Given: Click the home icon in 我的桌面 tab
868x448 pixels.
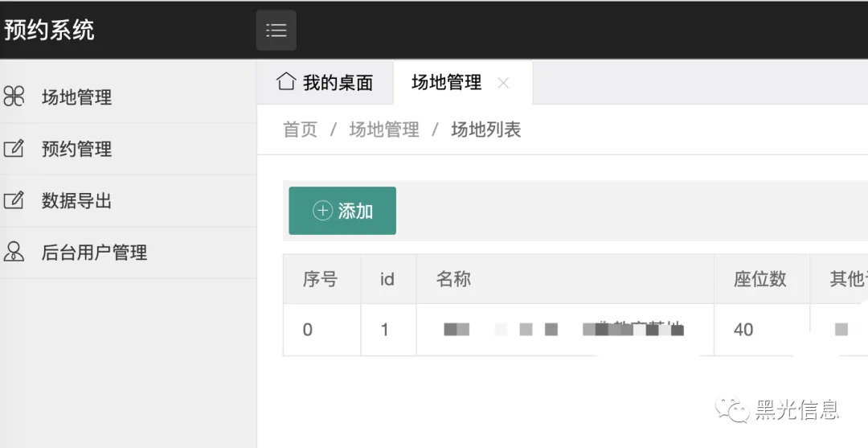Looking at the screenshot, I should tap(285, 81).
